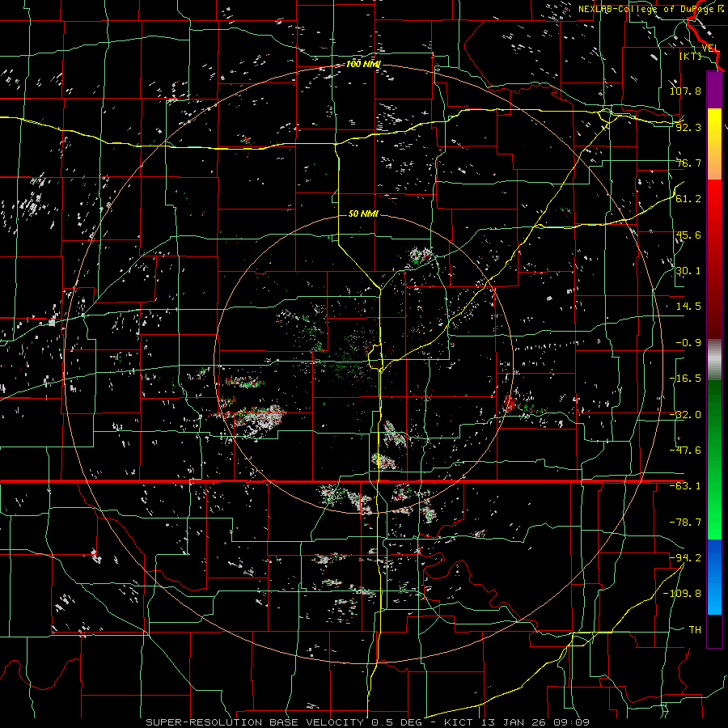Click the purple segment of the velocity color bar
728x728 pixels.
click(714, 91)
